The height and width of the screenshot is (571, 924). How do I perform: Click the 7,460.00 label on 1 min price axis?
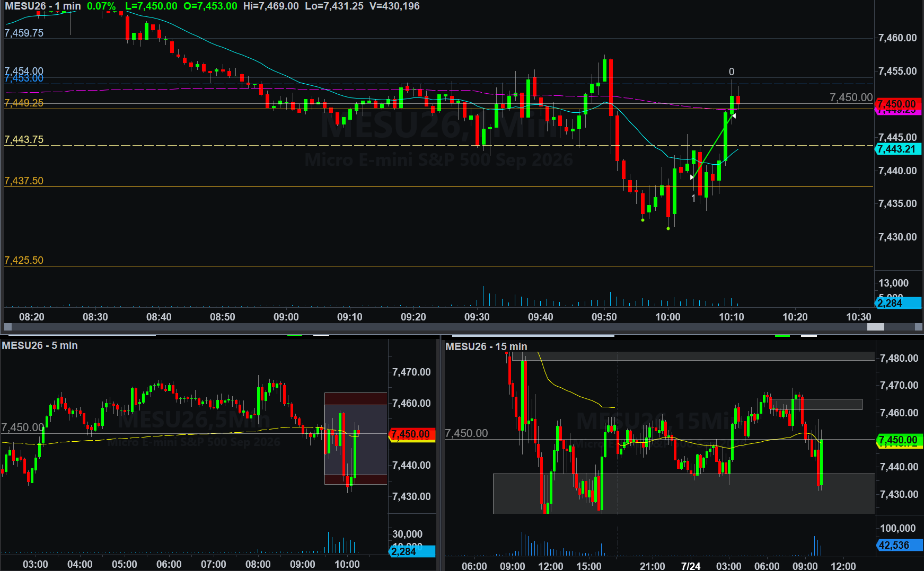click(x=897, y=38)
